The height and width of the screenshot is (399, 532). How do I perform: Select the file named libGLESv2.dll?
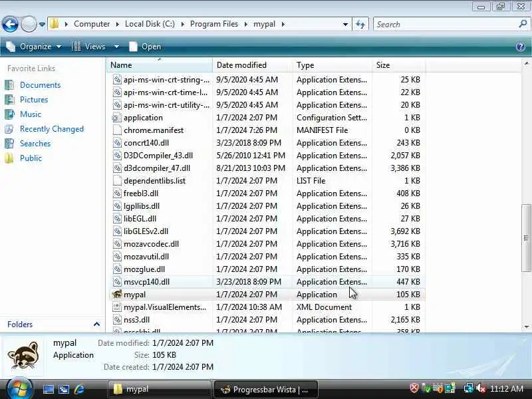146,231
